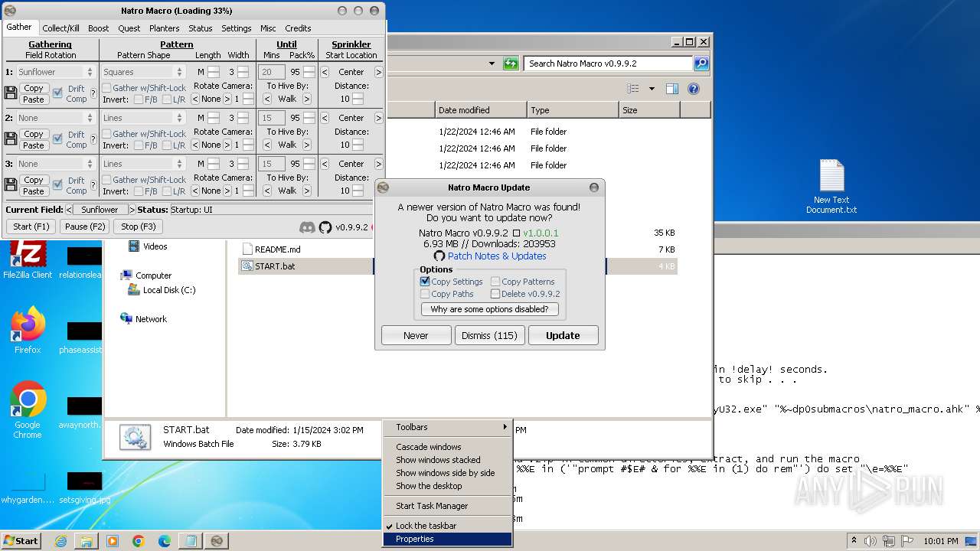Save field 3 settings with floppy icon
The height and width of the screenshot is (551, 980).
point(11,185)
